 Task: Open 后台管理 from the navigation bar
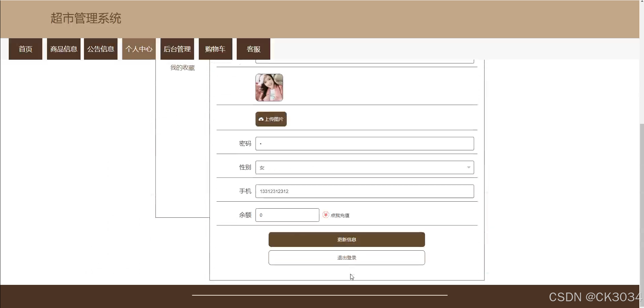coord(177,49)
